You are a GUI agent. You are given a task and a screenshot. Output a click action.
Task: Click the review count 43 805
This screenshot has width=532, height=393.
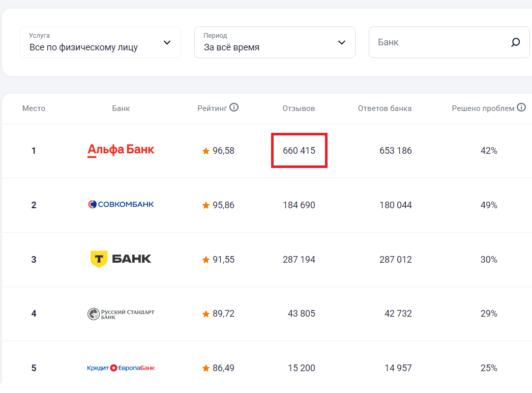click(302, 314)
